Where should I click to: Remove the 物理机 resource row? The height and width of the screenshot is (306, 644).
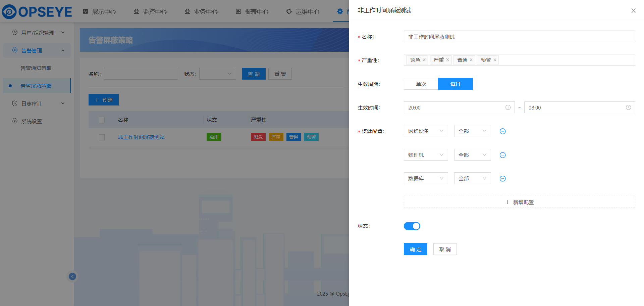502,155
